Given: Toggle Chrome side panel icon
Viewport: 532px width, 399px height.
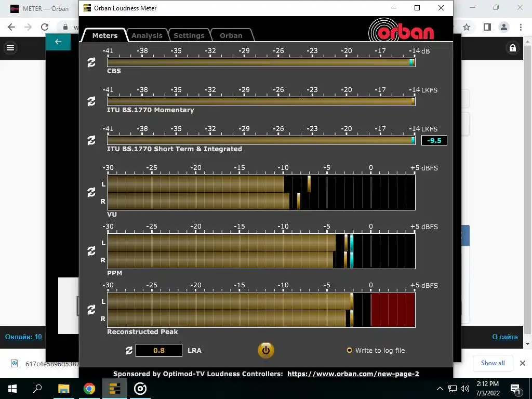Looking at the screenshot, I should coord(487,27).
